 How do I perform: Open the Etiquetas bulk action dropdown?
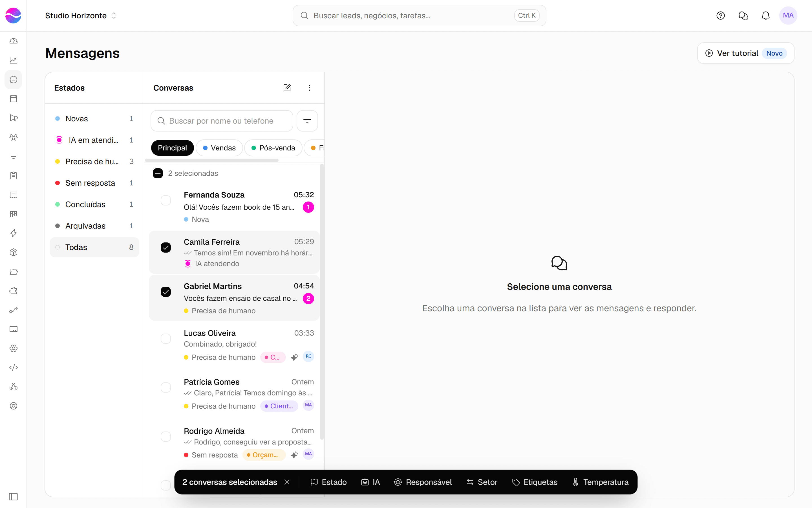[x=535, y=482]
